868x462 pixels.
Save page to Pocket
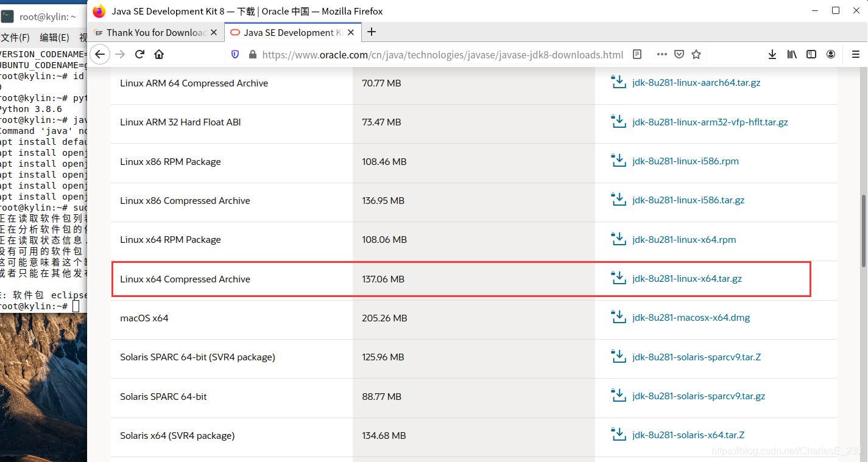pos(679,54)
